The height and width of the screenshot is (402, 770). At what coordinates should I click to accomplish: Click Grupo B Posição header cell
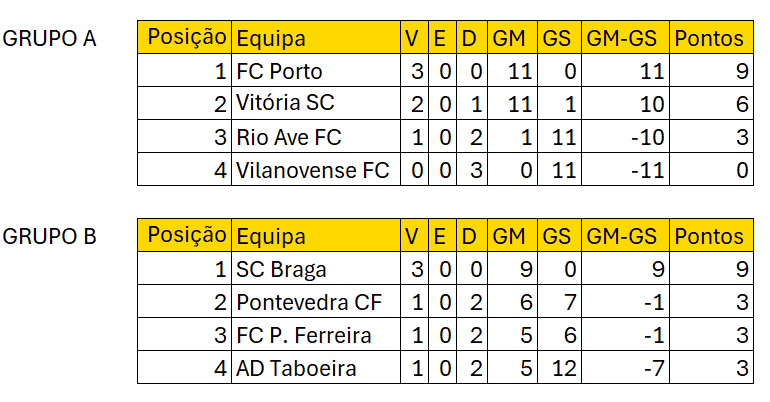(x=185, y=235)
